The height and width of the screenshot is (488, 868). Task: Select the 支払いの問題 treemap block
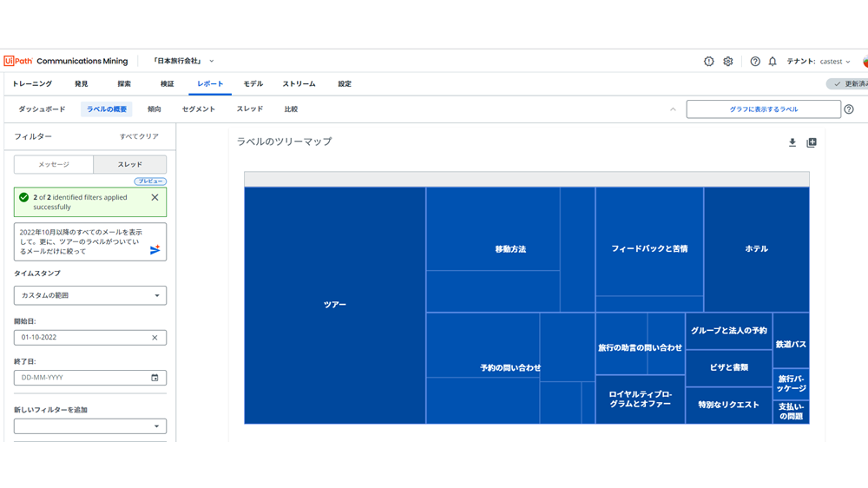point(791,412)
